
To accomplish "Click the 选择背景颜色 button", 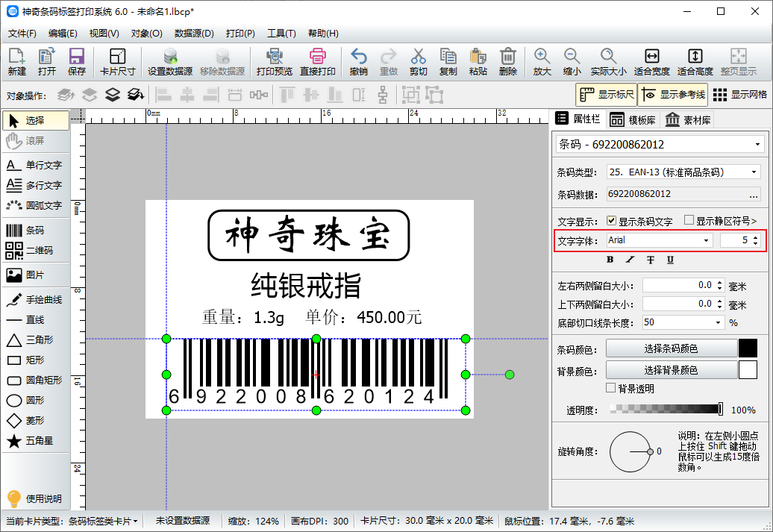I will tap(670, 370).
